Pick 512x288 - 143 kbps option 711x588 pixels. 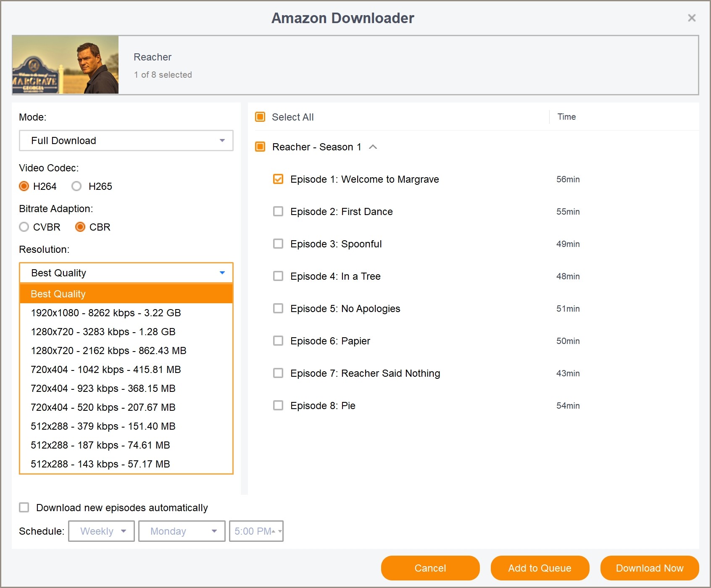pyautogui.click(x=100, y=464)
